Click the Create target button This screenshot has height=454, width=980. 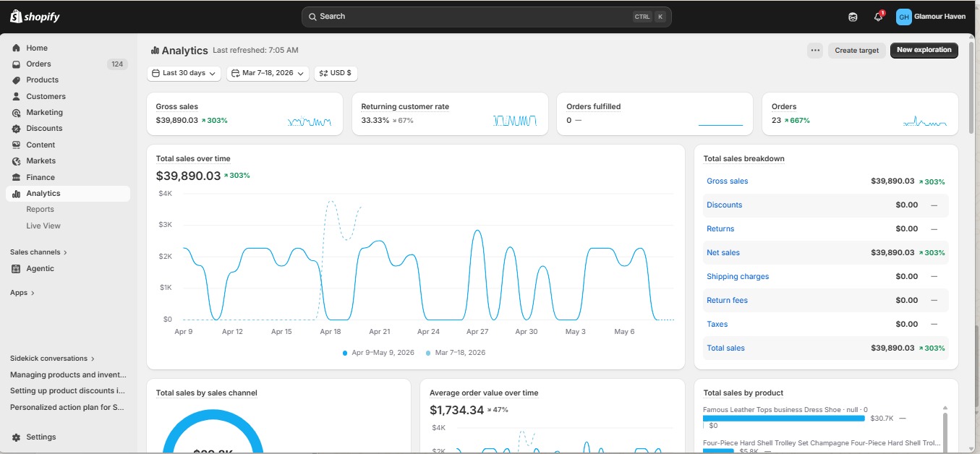(x=856, y=51)
